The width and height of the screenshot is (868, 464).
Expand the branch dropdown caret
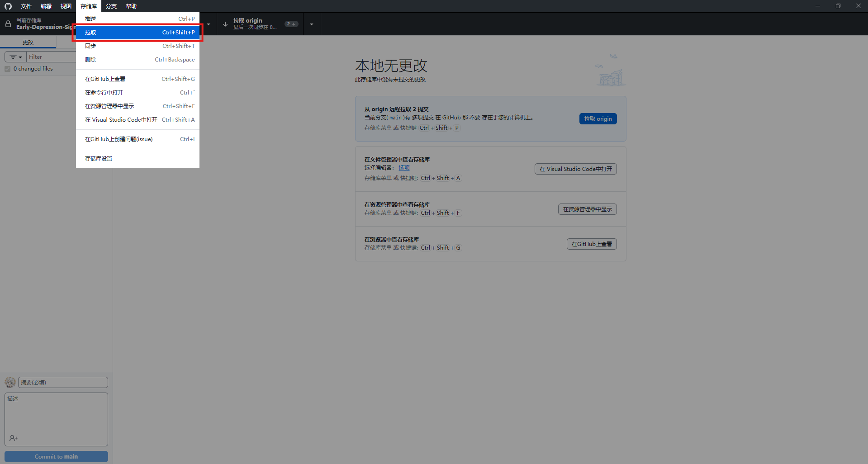coord(209,24)
